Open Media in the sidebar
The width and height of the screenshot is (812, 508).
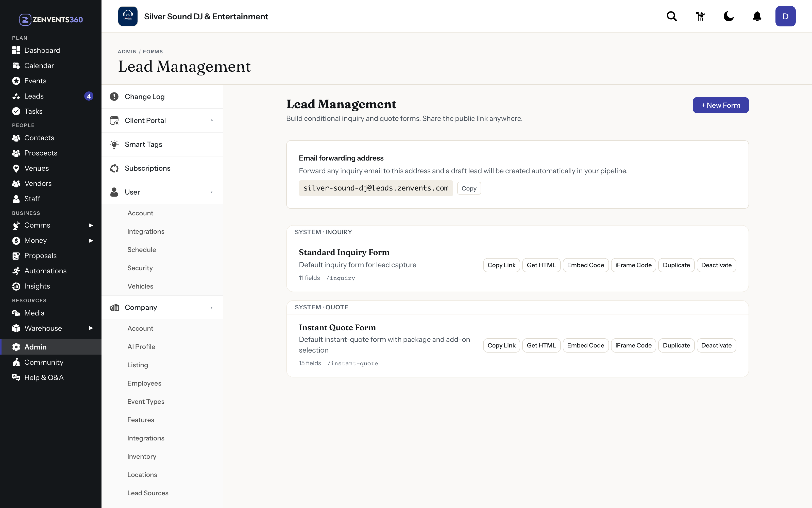pos(51,313)
